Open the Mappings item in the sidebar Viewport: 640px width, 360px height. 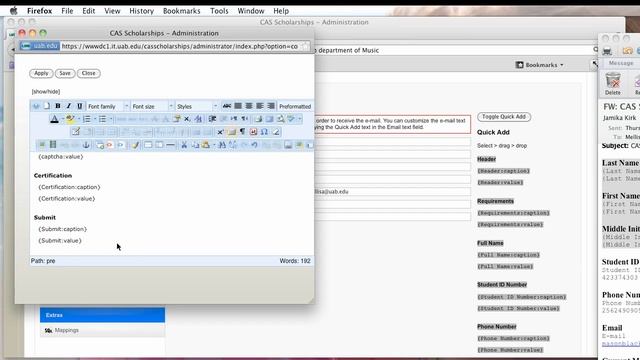pos(102,330)
